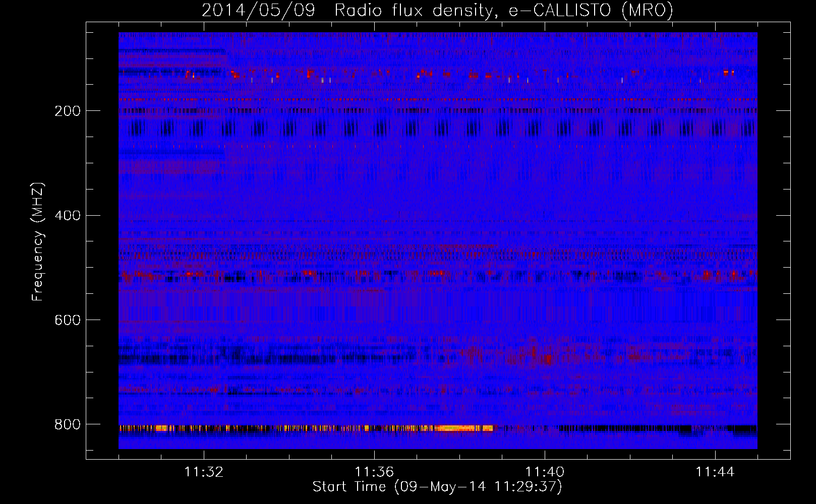Click the 11:32 time tick label
This screenshot has width=816, height=504.
(204, 472)
